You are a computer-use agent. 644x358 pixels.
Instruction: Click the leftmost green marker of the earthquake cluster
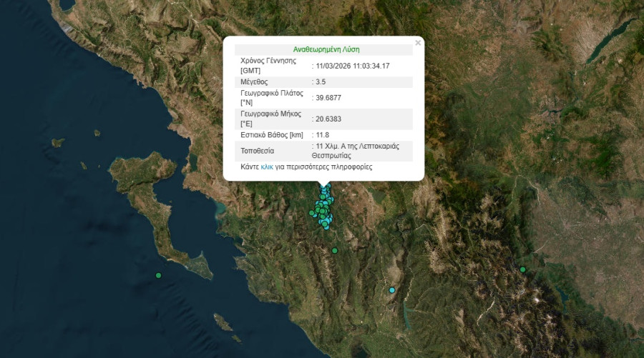[312, 213]
